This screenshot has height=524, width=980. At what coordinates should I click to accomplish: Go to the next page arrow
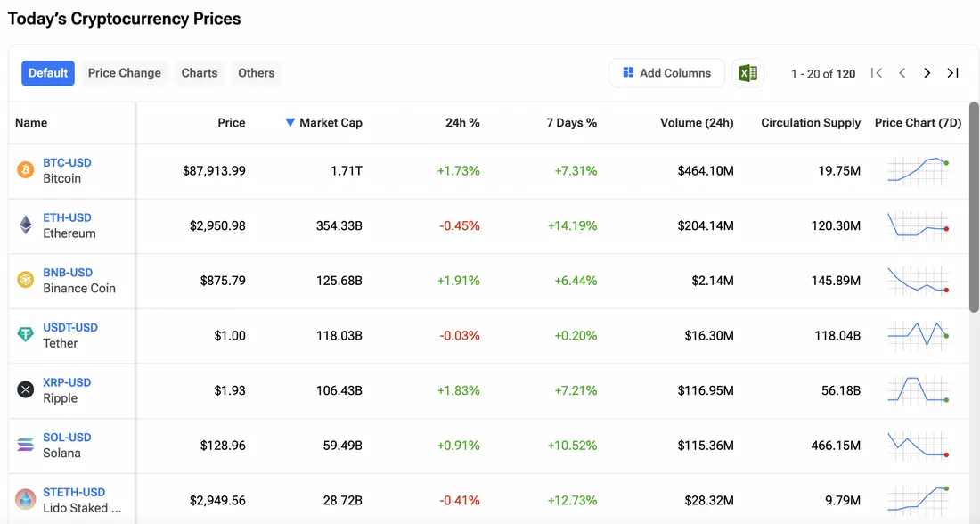coord(927,73)
